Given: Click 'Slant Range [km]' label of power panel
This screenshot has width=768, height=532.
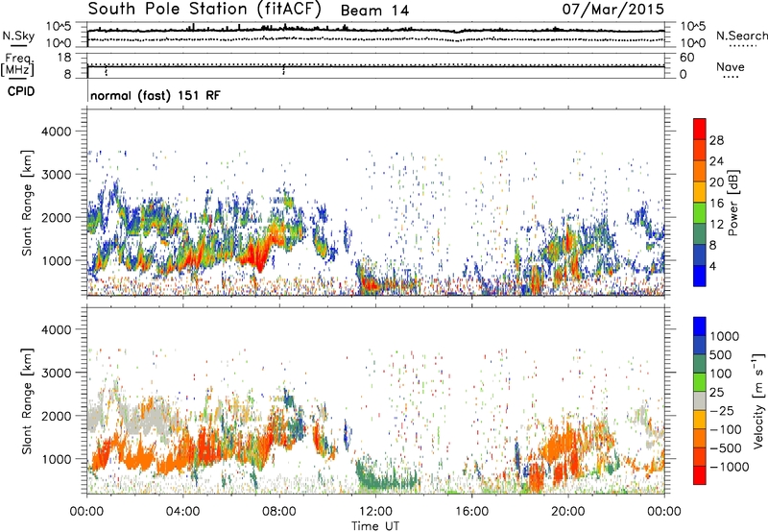Looking at the screenshot, I should tap(27, 203).
